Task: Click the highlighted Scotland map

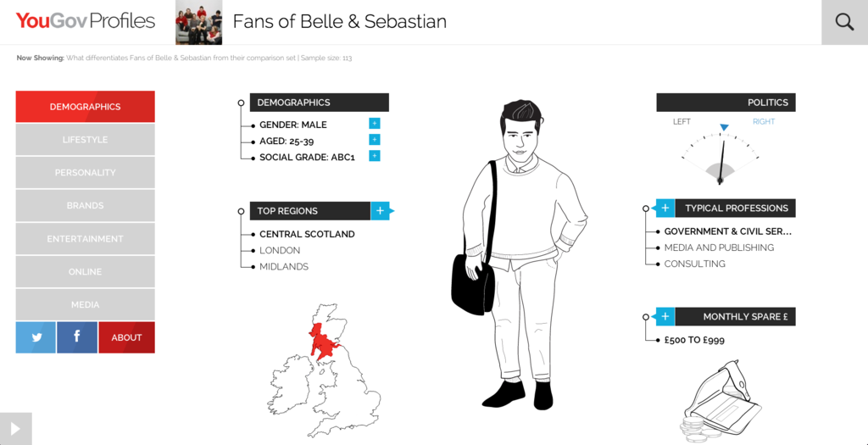Action: tap(323, 340)
